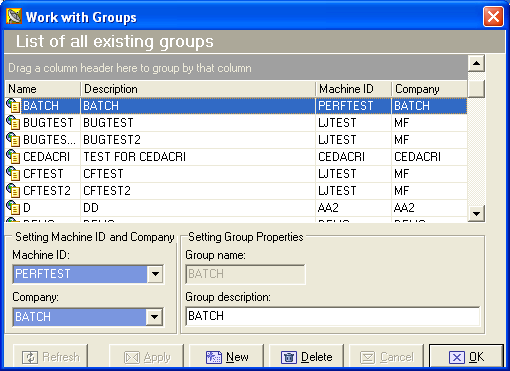The image size is (510, 371).
Task: Close the Work with Groups window
Action: [493, 17]
